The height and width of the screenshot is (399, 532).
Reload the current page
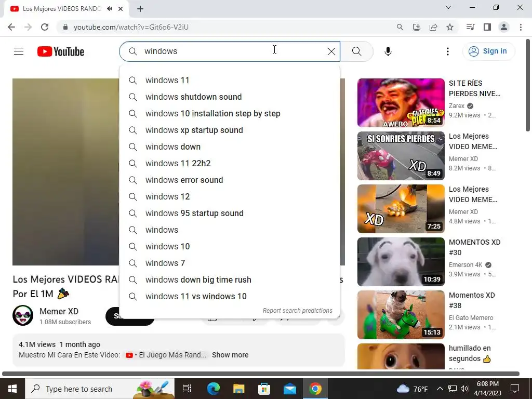45,27
